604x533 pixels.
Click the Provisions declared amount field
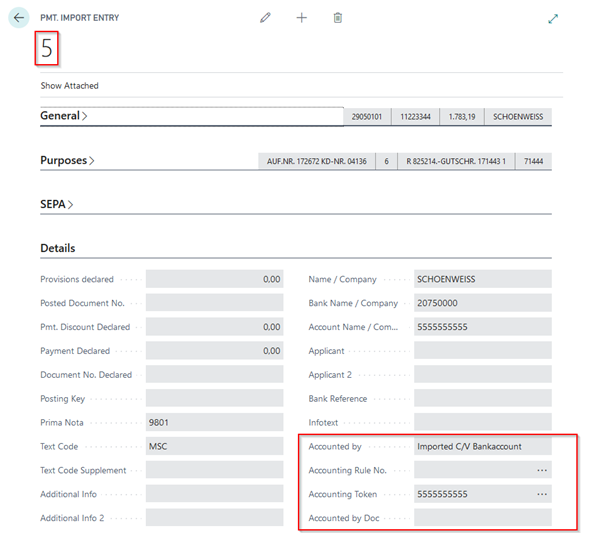pyautogui.click(x=215, y=279)
